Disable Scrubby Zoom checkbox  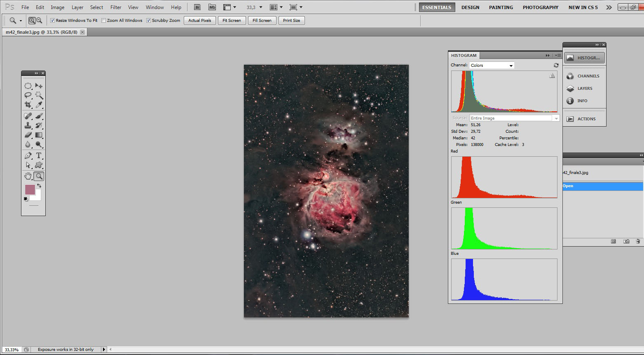[x=149, y=20]
